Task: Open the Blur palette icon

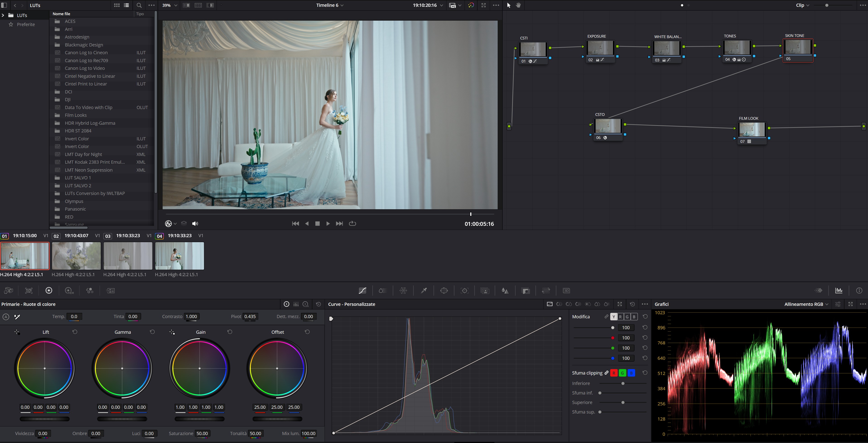Action: 505,291
